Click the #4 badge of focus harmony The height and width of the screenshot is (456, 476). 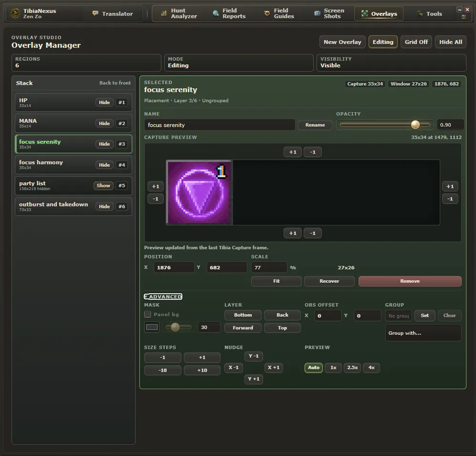coord(122,165)
